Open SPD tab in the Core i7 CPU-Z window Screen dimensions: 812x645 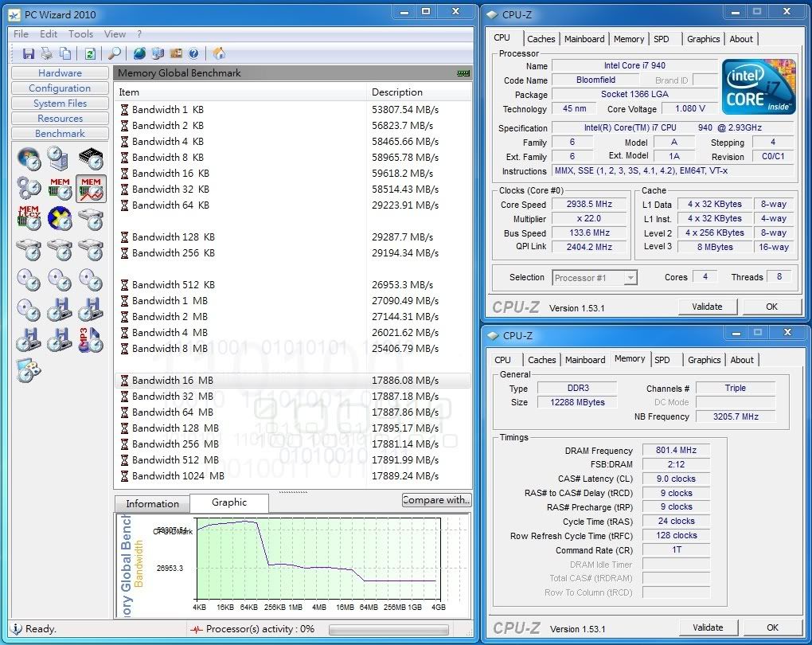(662, 39)
